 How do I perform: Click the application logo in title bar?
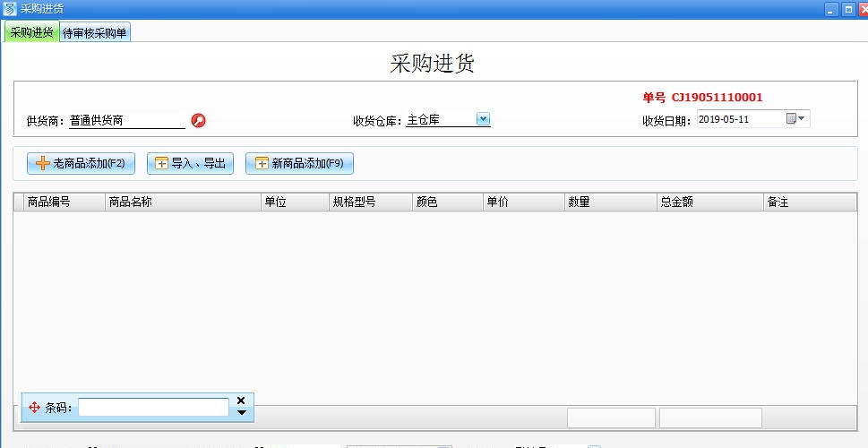(x=10, y=8)
